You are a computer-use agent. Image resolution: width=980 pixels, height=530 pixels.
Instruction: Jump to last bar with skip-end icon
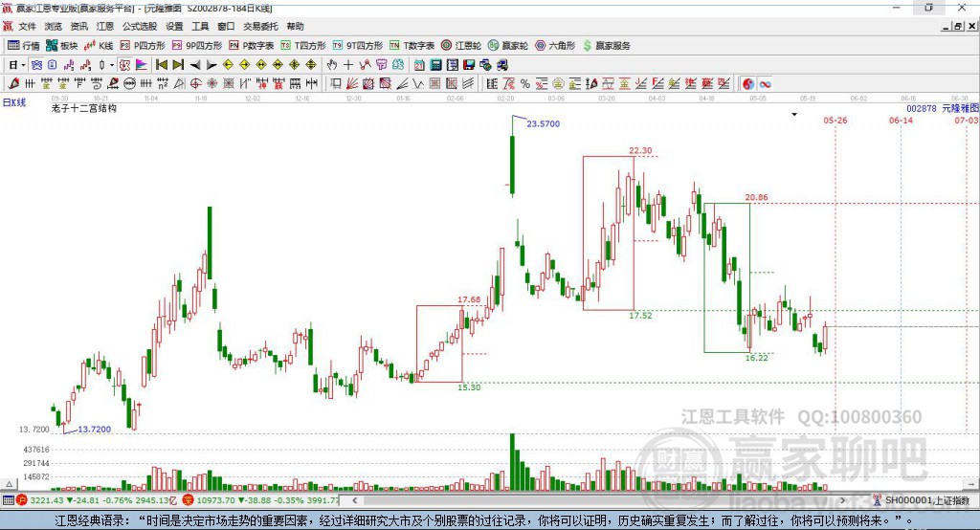tap(178, 65)
